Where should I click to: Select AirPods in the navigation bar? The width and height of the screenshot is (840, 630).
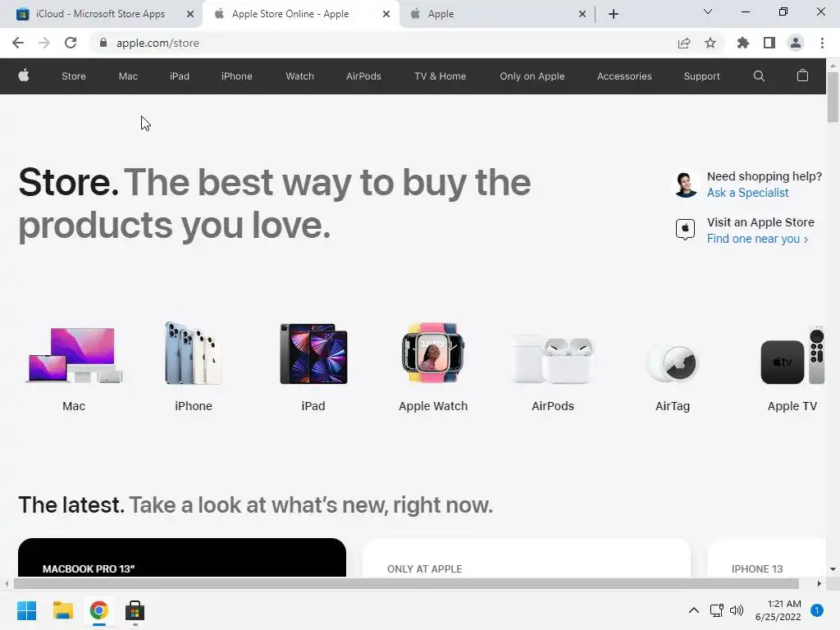click(363, 76)
